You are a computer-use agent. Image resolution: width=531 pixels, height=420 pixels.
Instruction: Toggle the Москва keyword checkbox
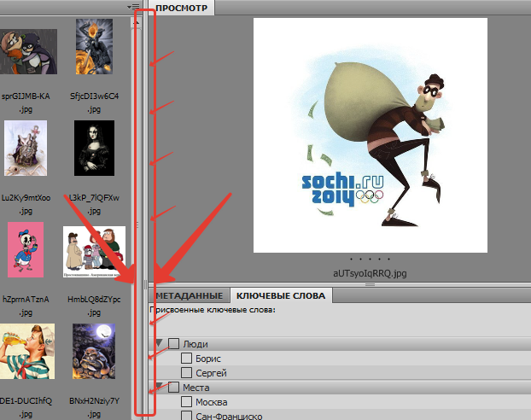pos(186,402)
